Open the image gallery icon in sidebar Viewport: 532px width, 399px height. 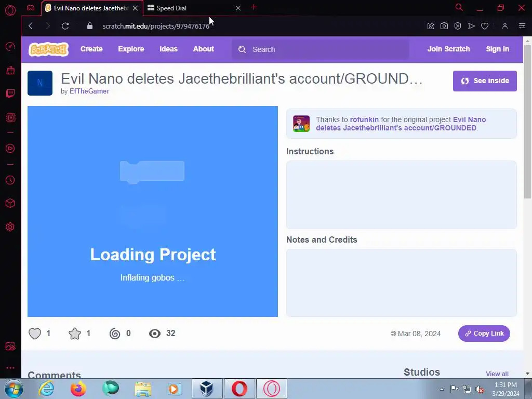(x=10, y=346)
